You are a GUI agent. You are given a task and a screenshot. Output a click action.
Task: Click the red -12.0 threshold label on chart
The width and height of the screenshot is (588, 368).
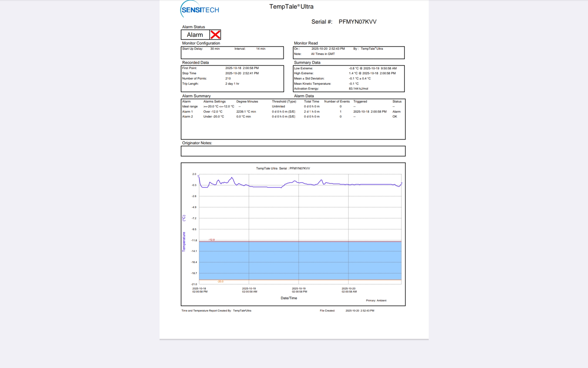[x=212, y=240]
